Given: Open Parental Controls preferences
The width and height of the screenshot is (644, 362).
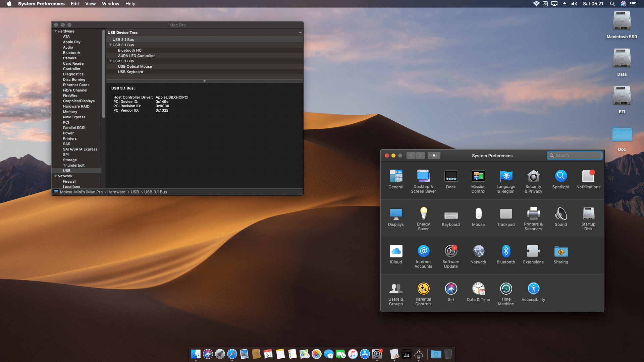Looking at the screenshot, I should tap(423, 294).
